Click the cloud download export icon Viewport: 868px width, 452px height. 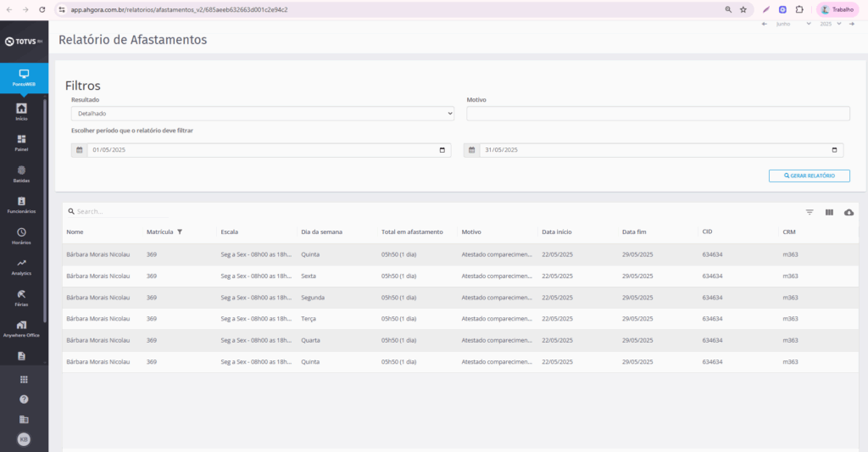pyautogui.click(x=849, y=212)
